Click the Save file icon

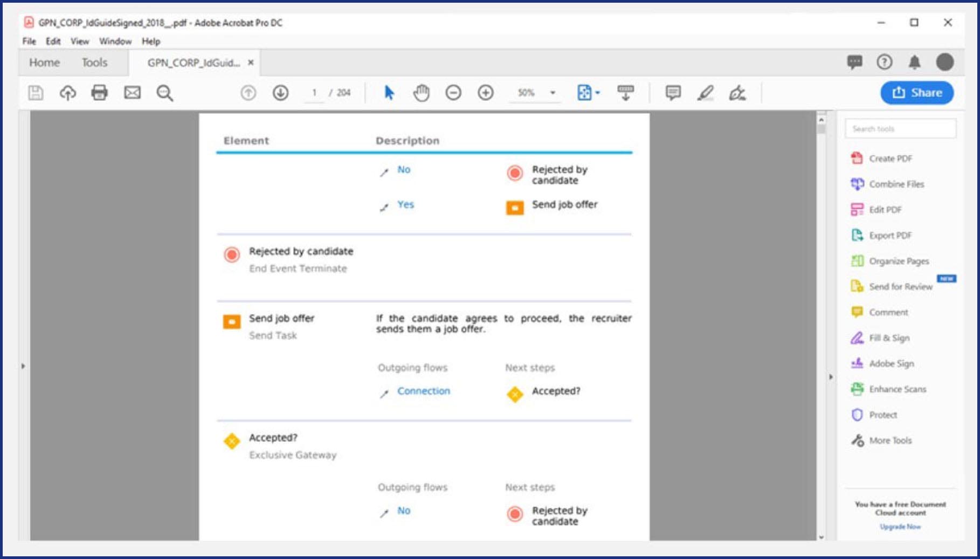[36, 93]
